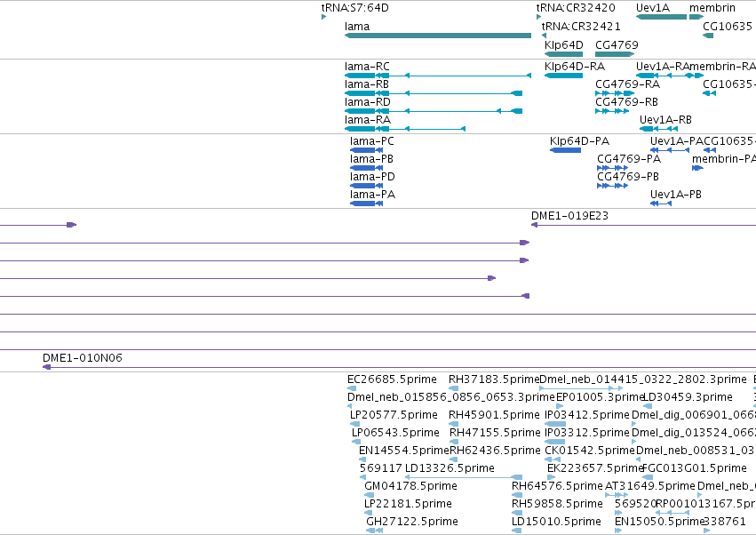Click EST LD13326.5prime
The width and height of the screenshot is (756, 535).
pos(464,477)
